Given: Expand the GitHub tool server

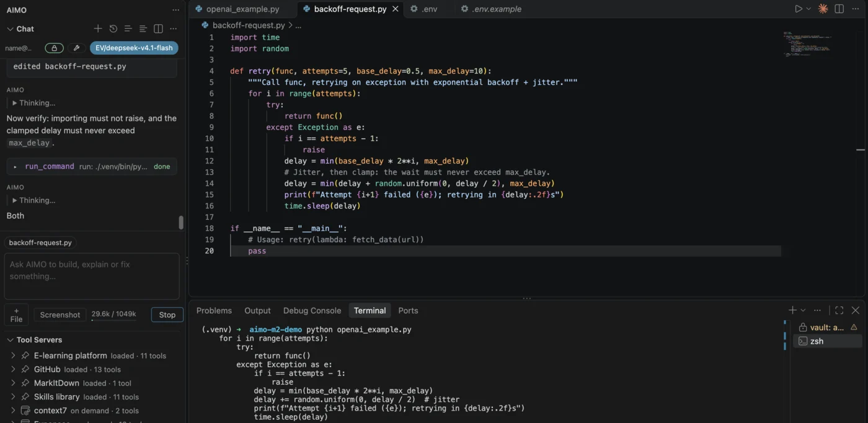Looking at the screenshot, I should [x=13, y=369].
